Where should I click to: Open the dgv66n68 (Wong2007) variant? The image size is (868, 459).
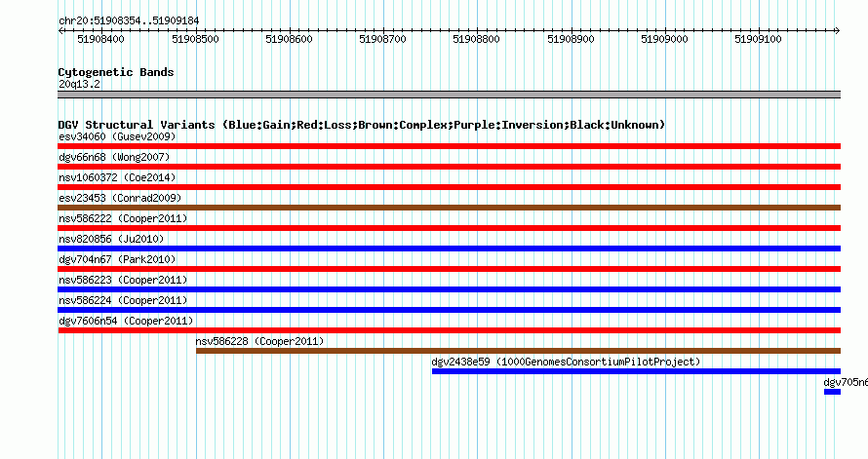click(x=114, y=157)
